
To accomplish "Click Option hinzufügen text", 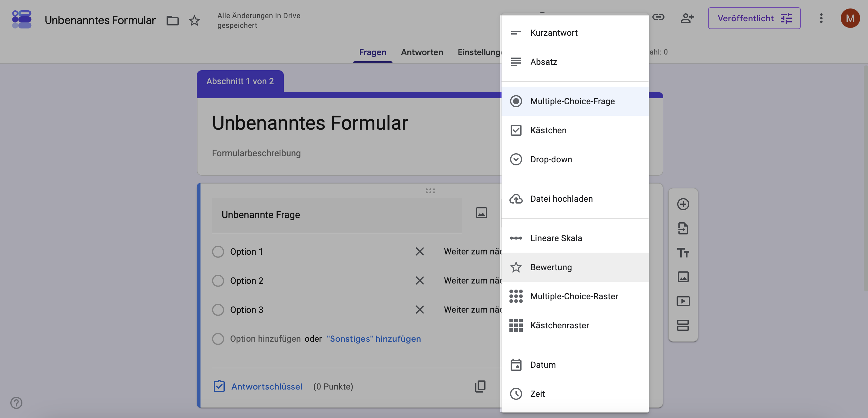I will click(265, 338).
